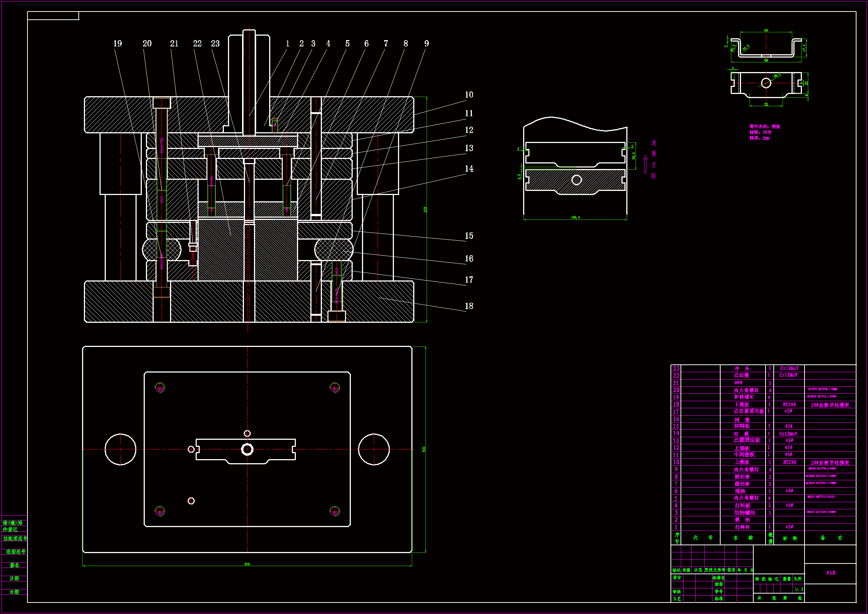868x614 pixels.
Task: Select row 23 冲头 in parts list
Action: 741,368
